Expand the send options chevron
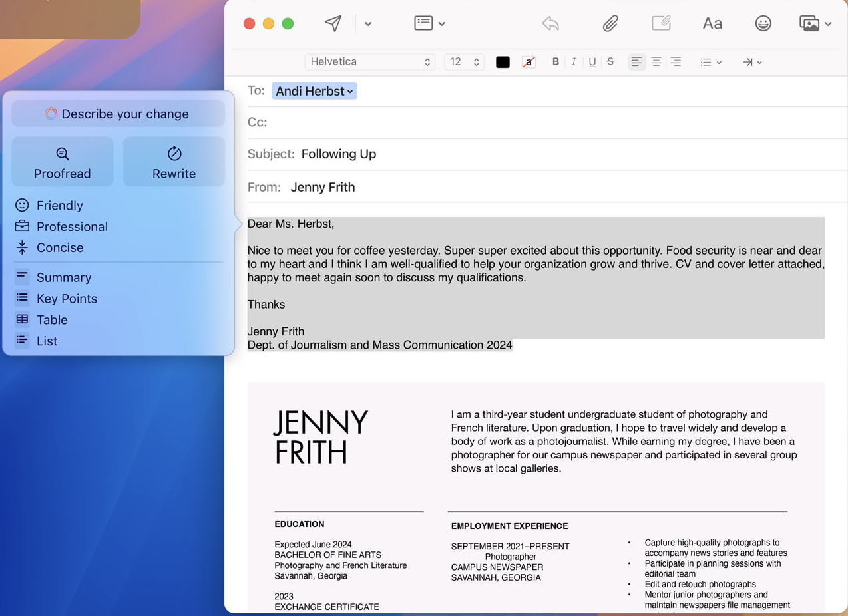The image size is (848, 616). [x=368, y=24]
